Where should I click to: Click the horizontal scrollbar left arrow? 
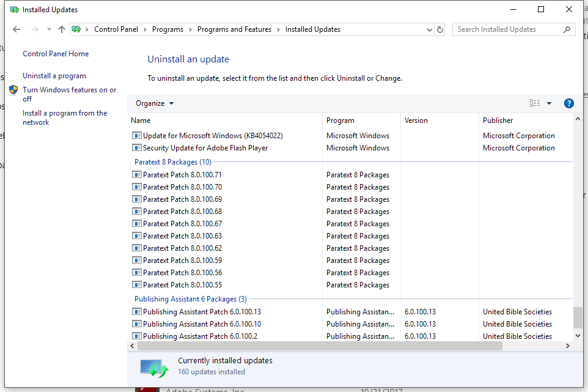pos(132,346)
